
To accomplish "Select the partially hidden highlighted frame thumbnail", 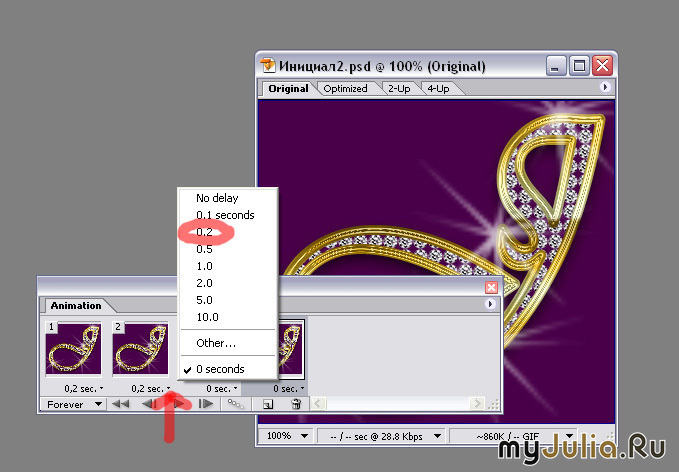I will point(291,349).
